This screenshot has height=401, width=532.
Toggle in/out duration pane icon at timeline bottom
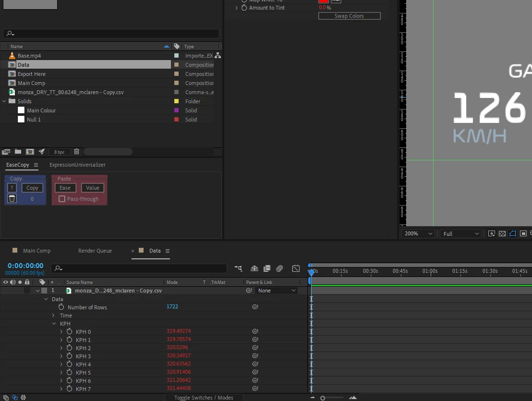pyautogui.click(x=24, y=398)
